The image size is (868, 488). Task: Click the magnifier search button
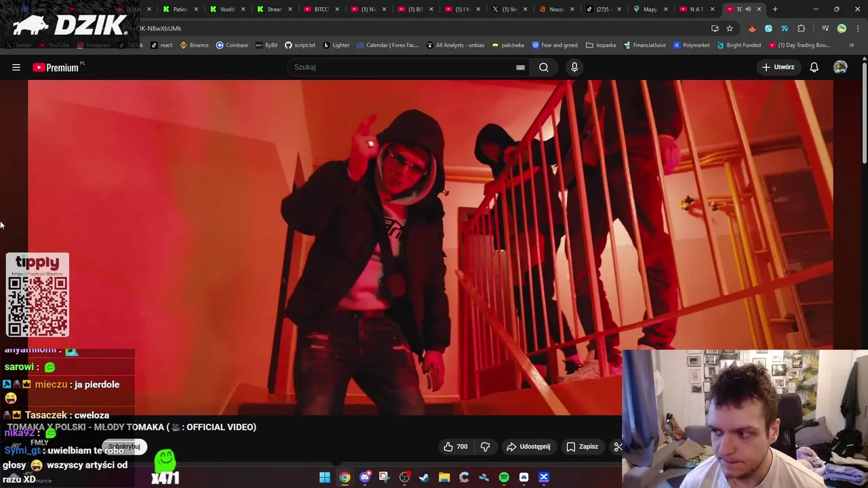(544, 67)
